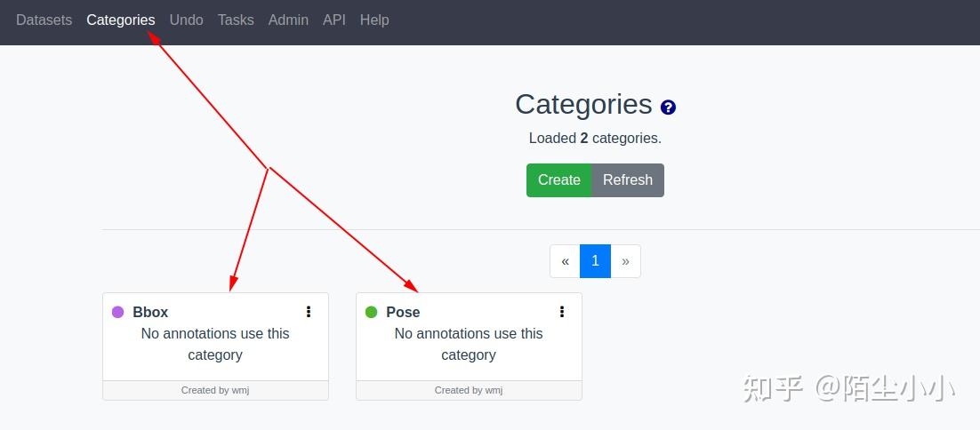Open the Datasets menu item

tap(44, 20)
